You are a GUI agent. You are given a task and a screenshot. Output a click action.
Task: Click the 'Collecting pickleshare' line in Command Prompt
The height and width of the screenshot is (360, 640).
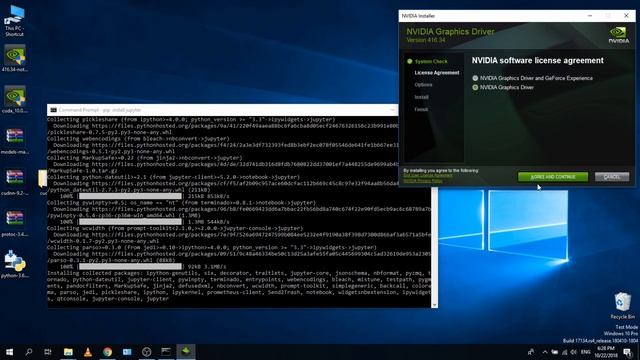191,120
